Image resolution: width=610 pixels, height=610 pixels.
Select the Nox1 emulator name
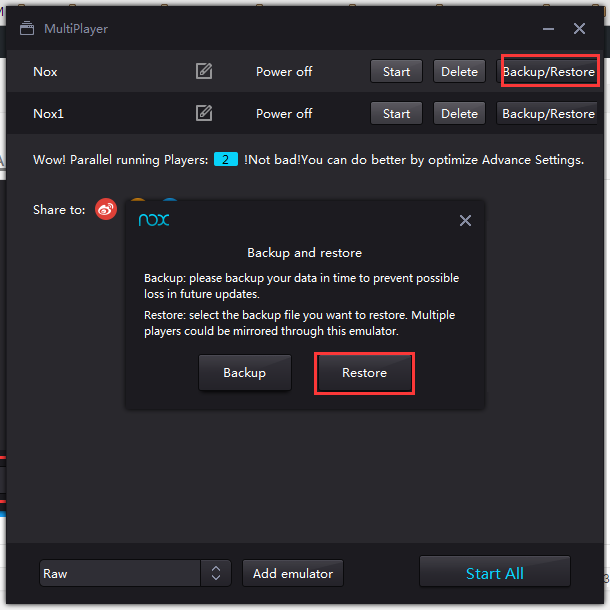(48, 114)
